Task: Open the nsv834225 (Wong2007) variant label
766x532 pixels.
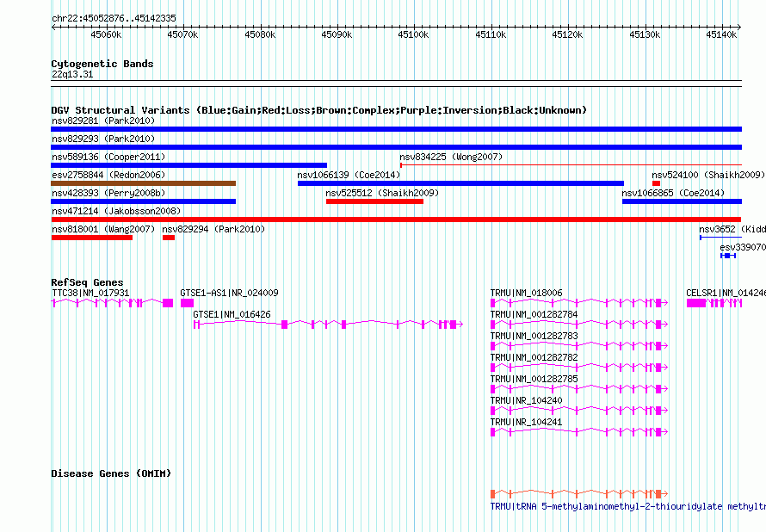Action: coord(451,157)
